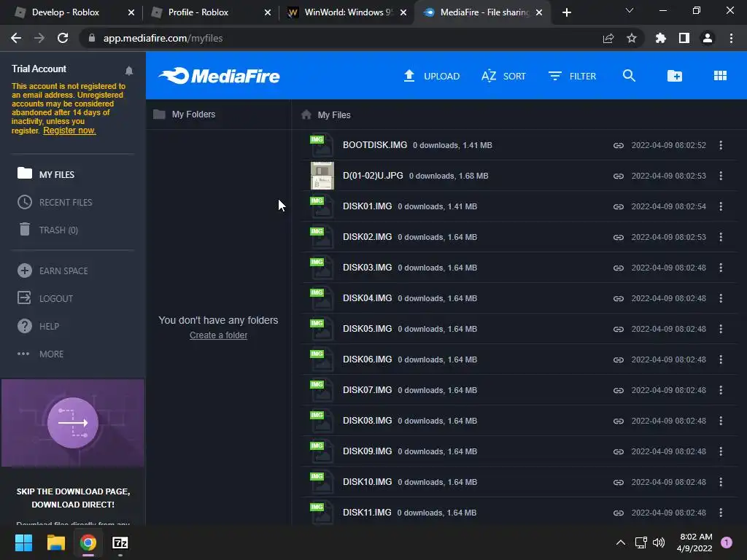
Task: Click the My Folders header
Action: click(x=185, y=114)
